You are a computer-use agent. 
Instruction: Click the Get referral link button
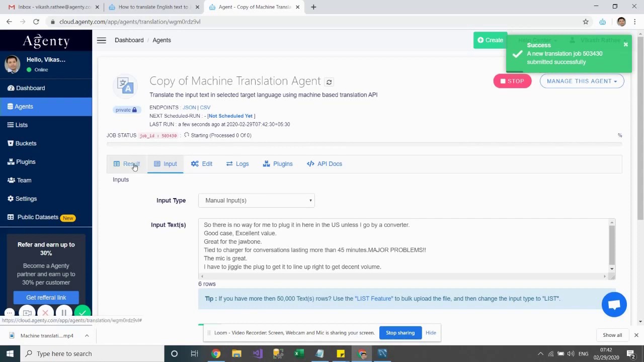[46, 298]
